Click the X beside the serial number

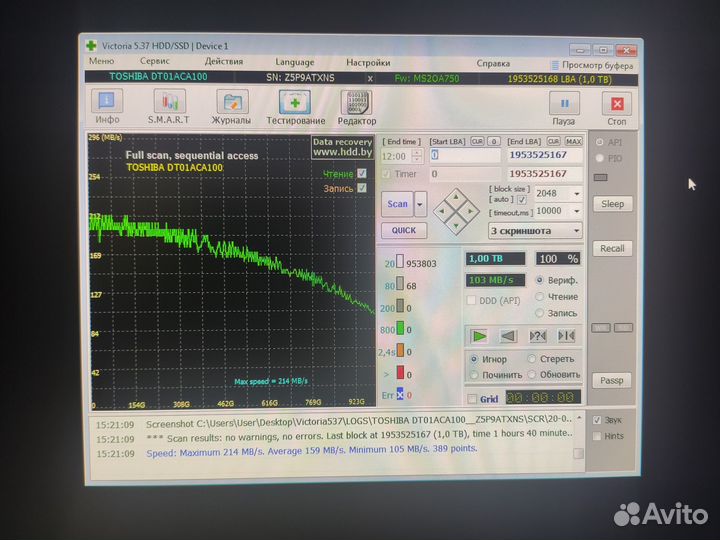(x=370, y=79)
